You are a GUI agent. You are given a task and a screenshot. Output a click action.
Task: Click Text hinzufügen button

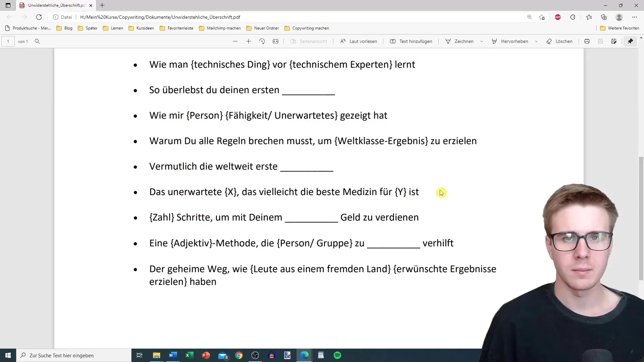(x=411, y=41)
